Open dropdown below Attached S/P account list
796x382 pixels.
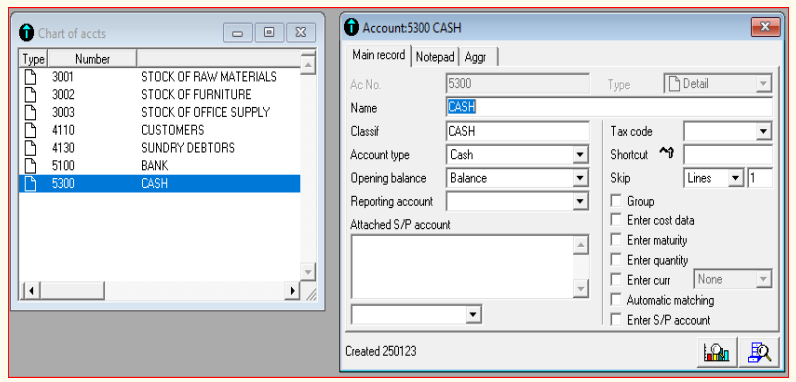click(473, 315)
